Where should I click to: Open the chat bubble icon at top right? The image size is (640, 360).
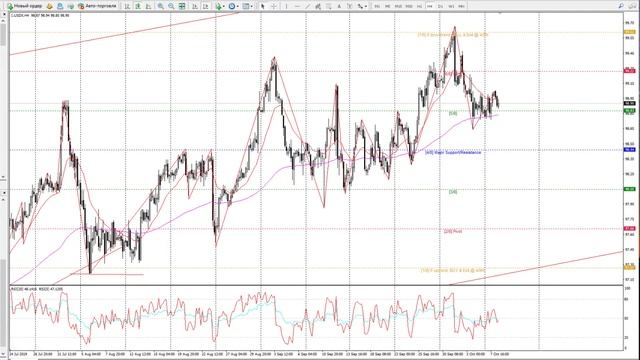click(x=632, y=6)
